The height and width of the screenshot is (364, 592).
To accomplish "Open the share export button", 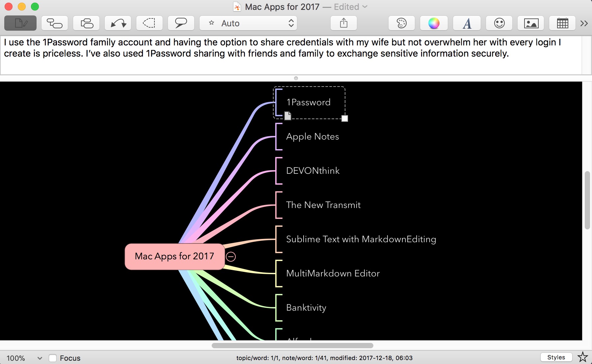I will (344, 23).
